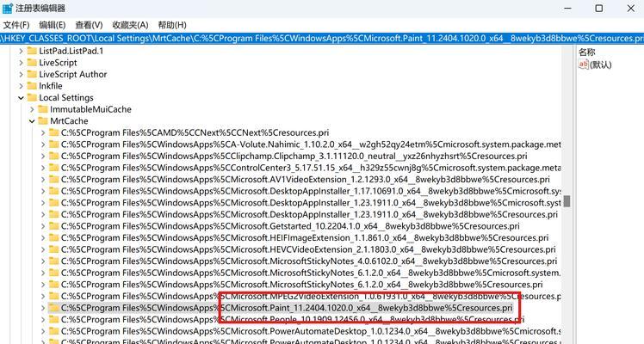Click the MrtCache folder icon
The image size is (644, 344).
[x=43, y=121]
